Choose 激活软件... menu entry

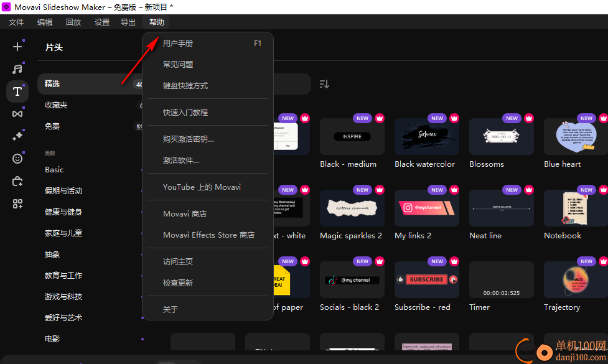208,160
